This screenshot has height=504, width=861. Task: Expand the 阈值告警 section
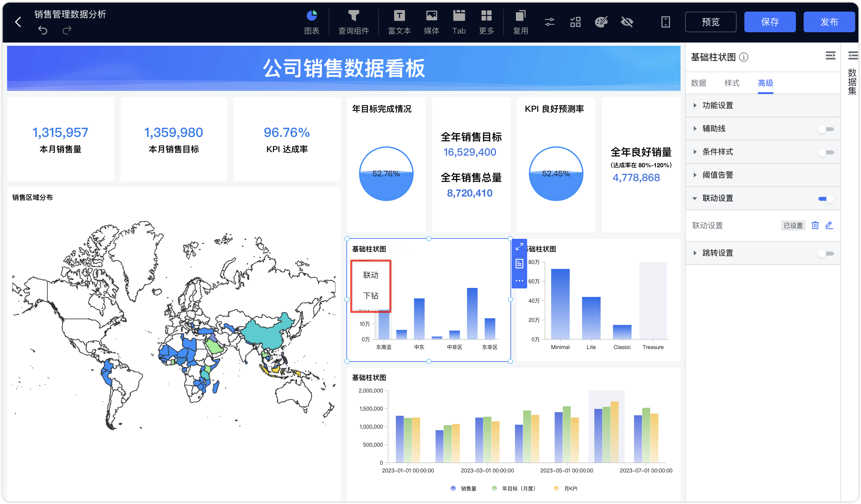[x=763, y=175]
